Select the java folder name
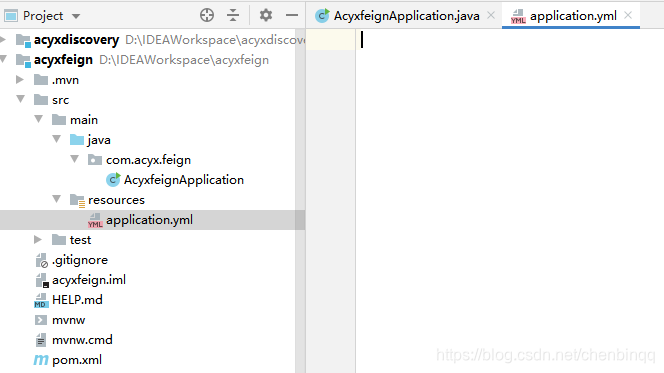 click(x=99, y=140)
